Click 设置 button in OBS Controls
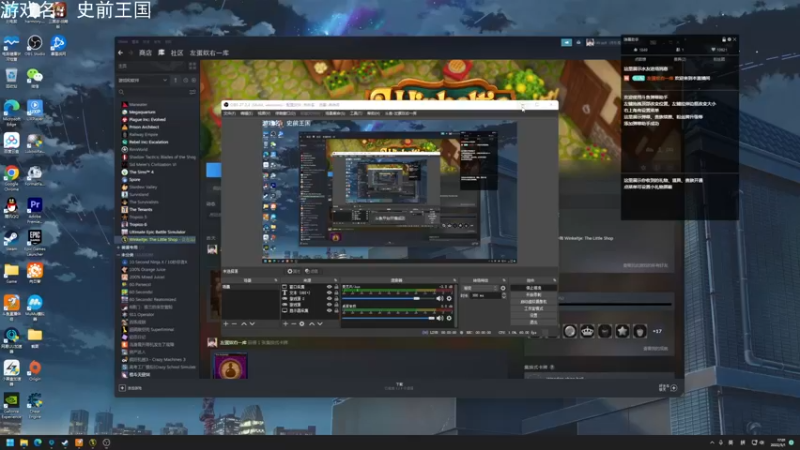Screen dimensions: 800x450 point(534,315)
